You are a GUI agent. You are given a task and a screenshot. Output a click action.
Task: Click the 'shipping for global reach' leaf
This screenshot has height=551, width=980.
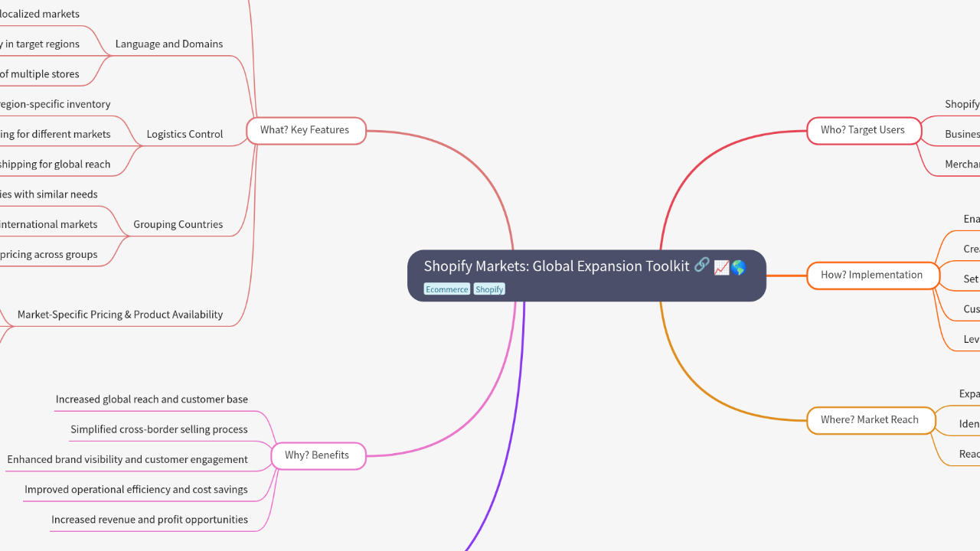(55, 164)
